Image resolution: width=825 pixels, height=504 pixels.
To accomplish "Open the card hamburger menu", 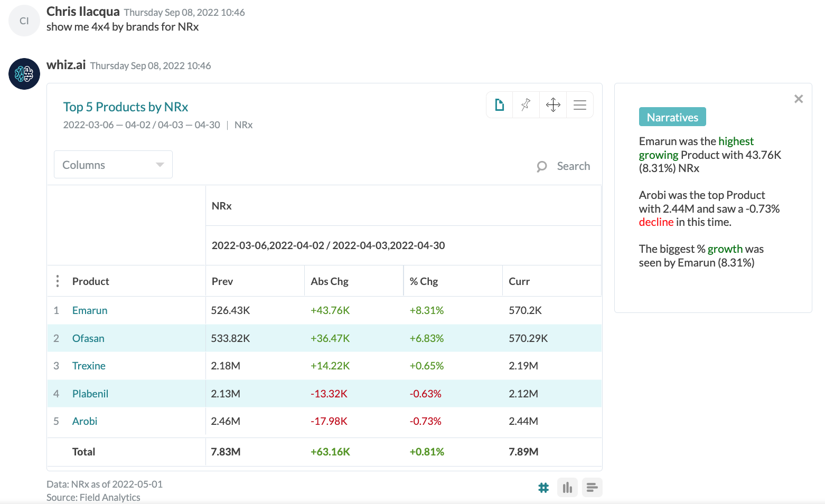I will coord(580,105).
